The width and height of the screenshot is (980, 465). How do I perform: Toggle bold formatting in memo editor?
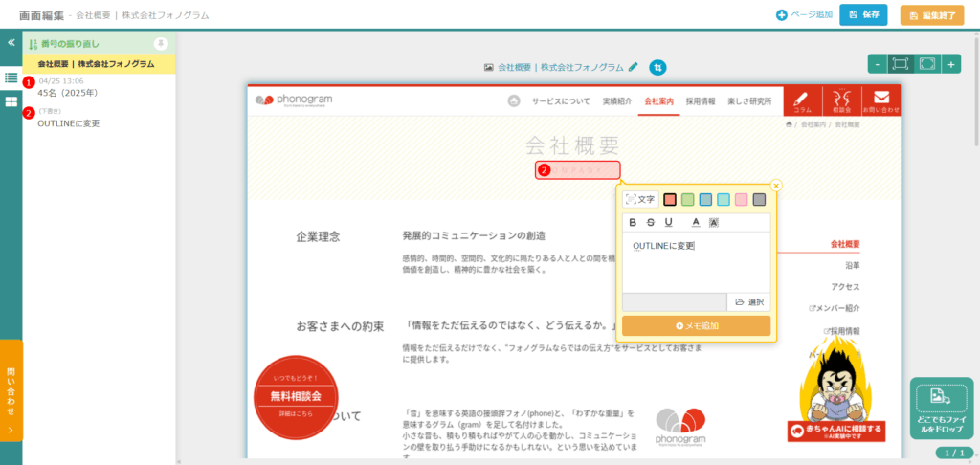point(633,223)
